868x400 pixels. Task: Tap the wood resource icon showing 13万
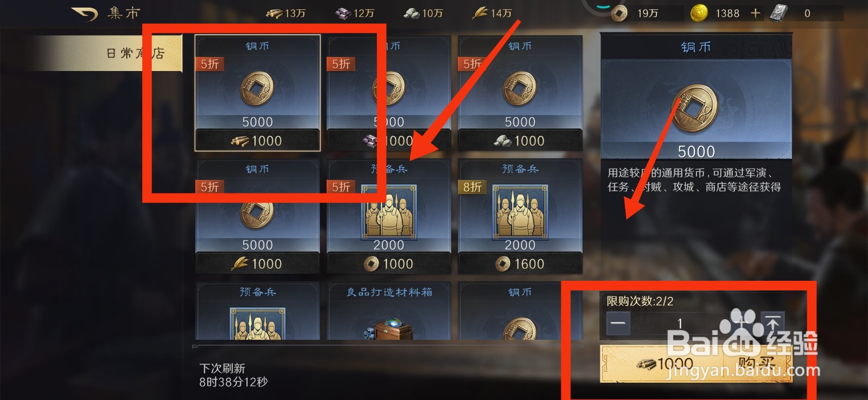[x=274, y=14]
